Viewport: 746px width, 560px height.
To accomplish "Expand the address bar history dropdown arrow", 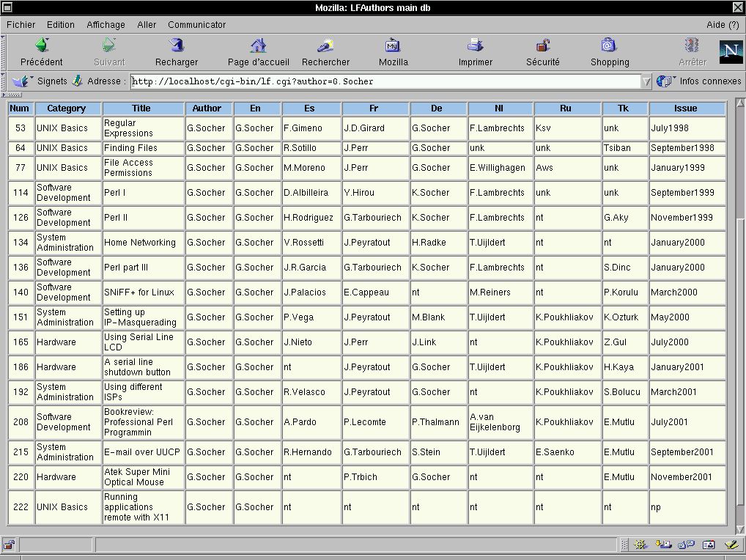I will click(x=646, y=81).
